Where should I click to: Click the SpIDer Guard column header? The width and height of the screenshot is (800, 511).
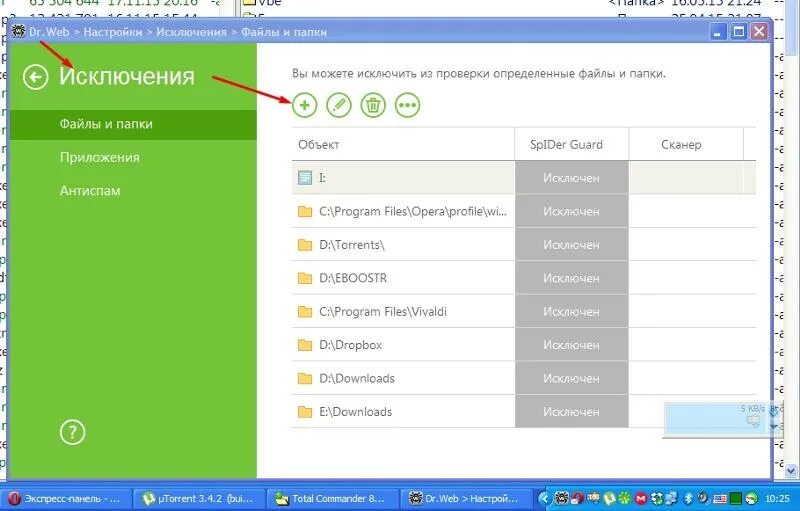pos(572,144)
